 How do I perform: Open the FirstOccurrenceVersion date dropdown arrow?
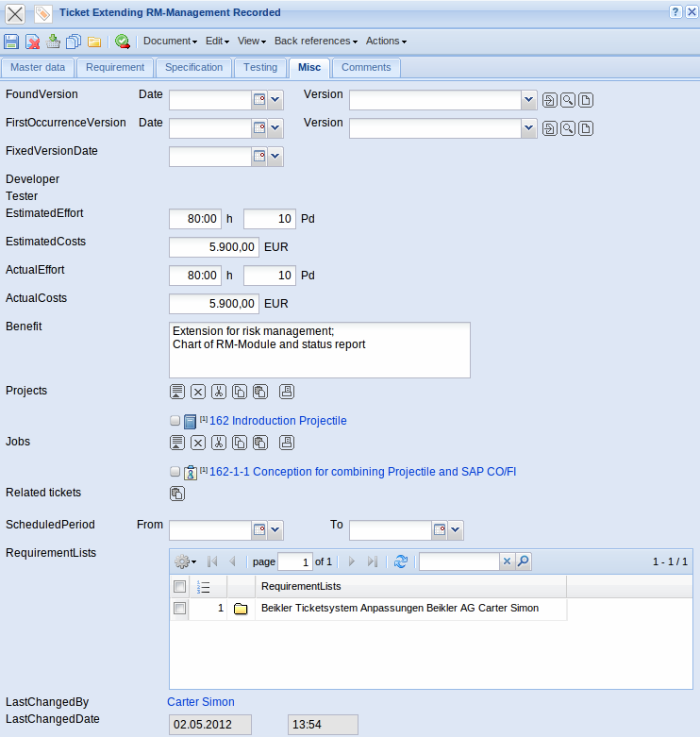pyautogui.click(x=275, y=128)
